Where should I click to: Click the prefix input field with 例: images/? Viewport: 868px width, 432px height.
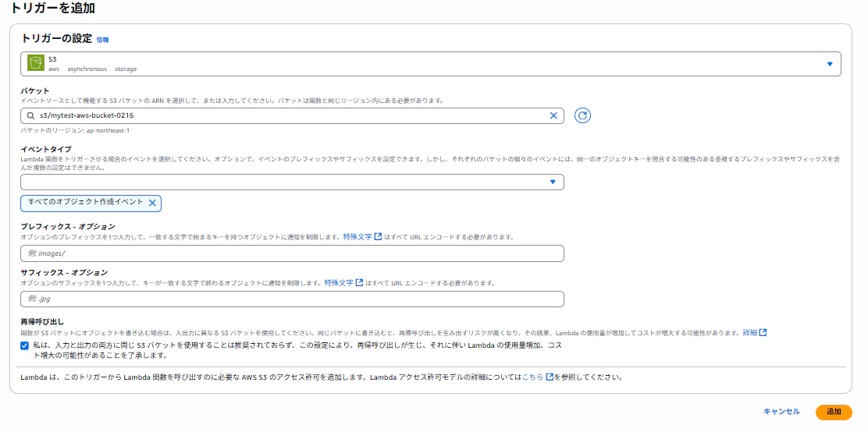[x=292, y=253]
